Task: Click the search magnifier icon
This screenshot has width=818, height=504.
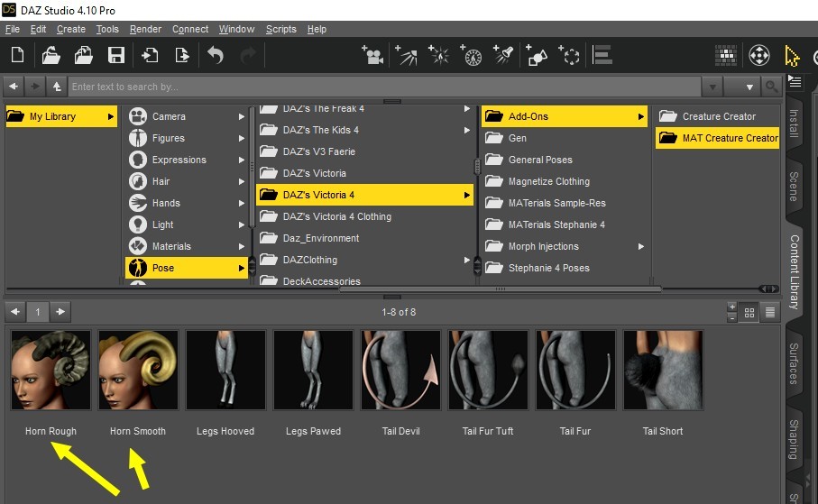Action: pos(771,87)
